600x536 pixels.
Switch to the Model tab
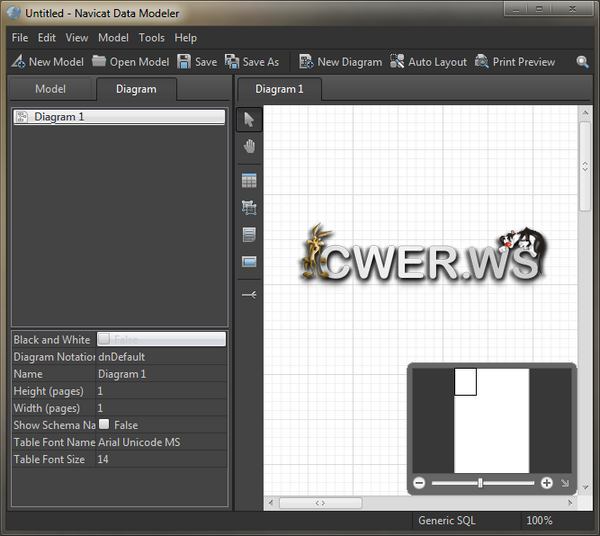(50, 89)
